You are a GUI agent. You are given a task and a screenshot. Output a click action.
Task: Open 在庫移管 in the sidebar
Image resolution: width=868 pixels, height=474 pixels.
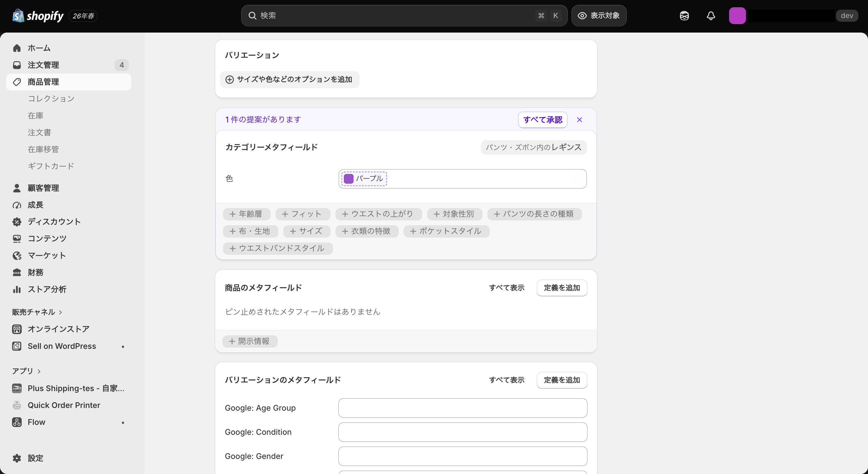43,149
